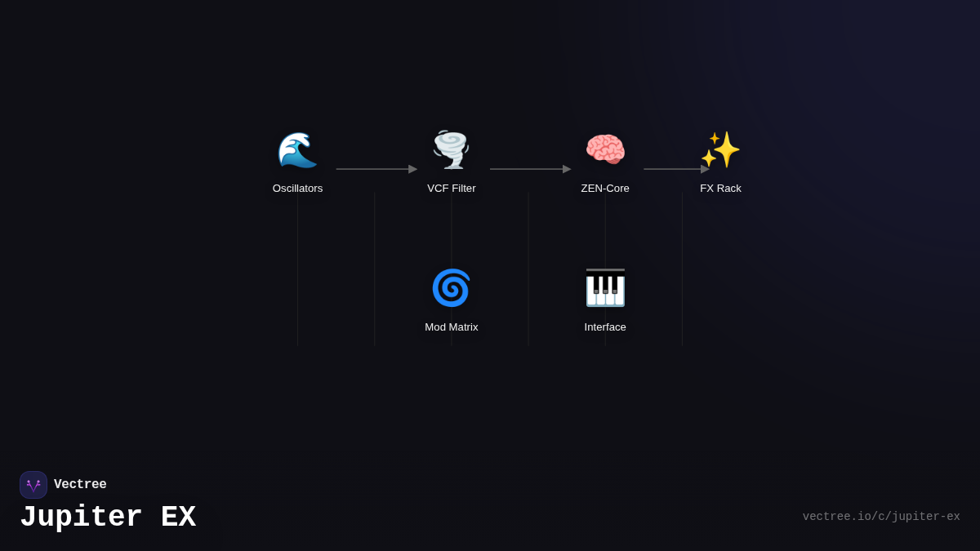The image size is (980, 551).
Task: Open the vectree.io/c/jupiter-ex link
Action: (880, 517)
